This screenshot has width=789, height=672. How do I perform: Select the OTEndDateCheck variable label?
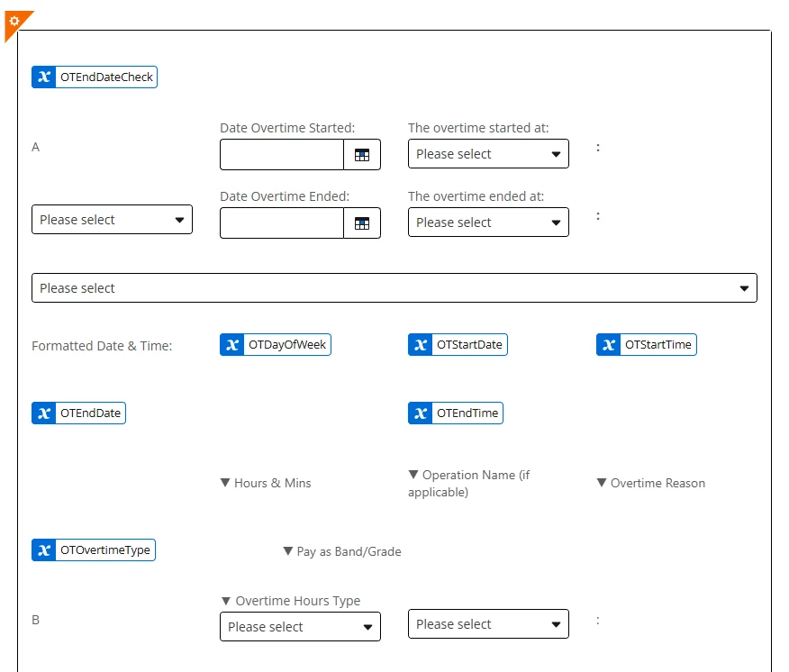pos(106,77)
